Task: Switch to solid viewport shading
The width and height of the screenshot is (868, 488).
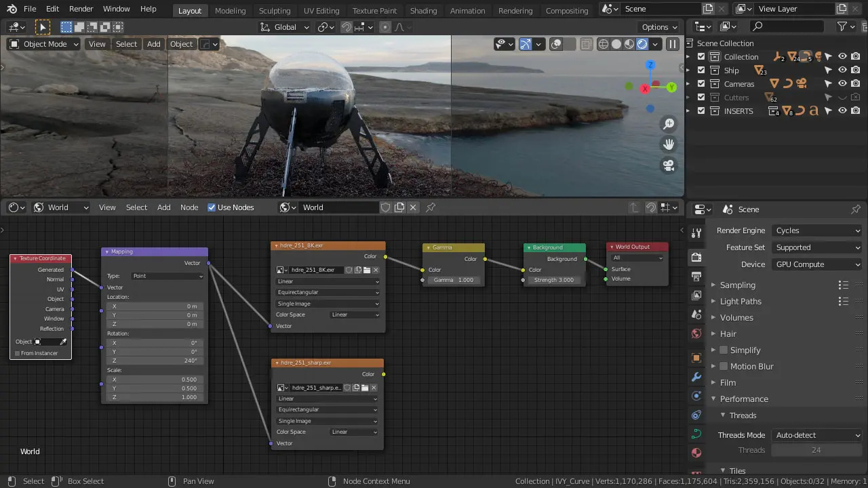Action: click(616, 44)
